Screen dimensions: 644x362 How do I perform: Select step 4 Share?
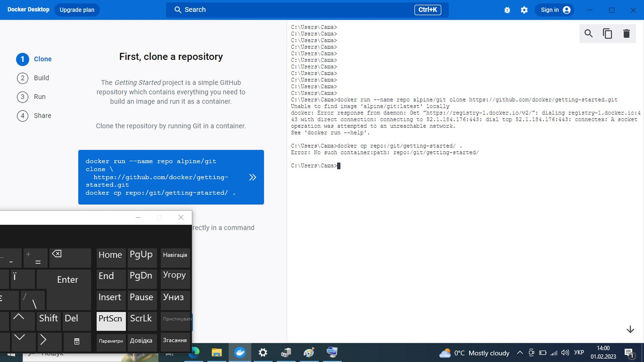(x=34, y=116)
